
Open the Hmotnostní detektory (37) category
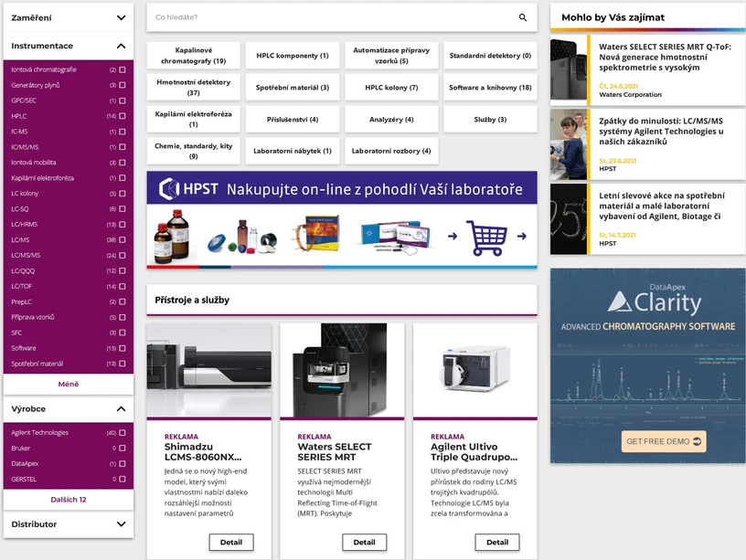(x=192, y=88)
